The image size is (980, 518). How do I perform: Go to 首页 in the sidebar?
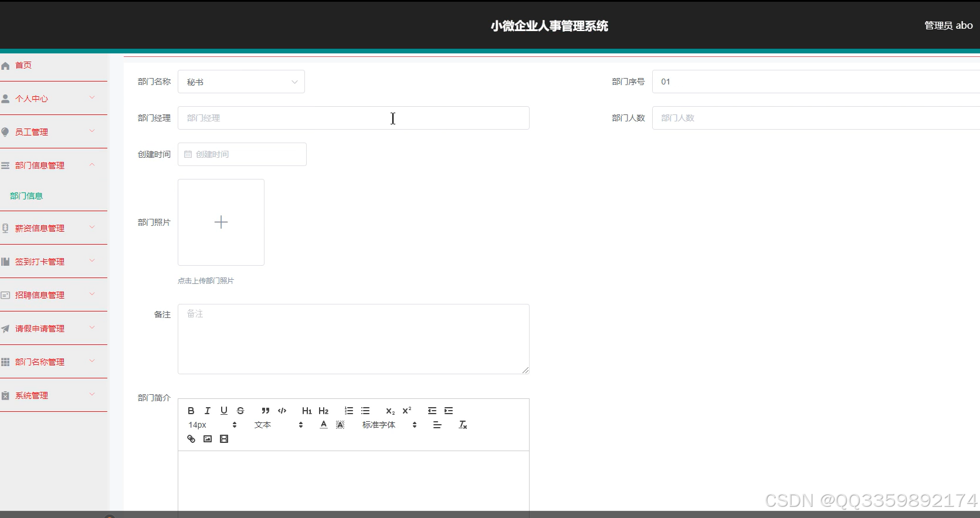[x=23, y=65]
